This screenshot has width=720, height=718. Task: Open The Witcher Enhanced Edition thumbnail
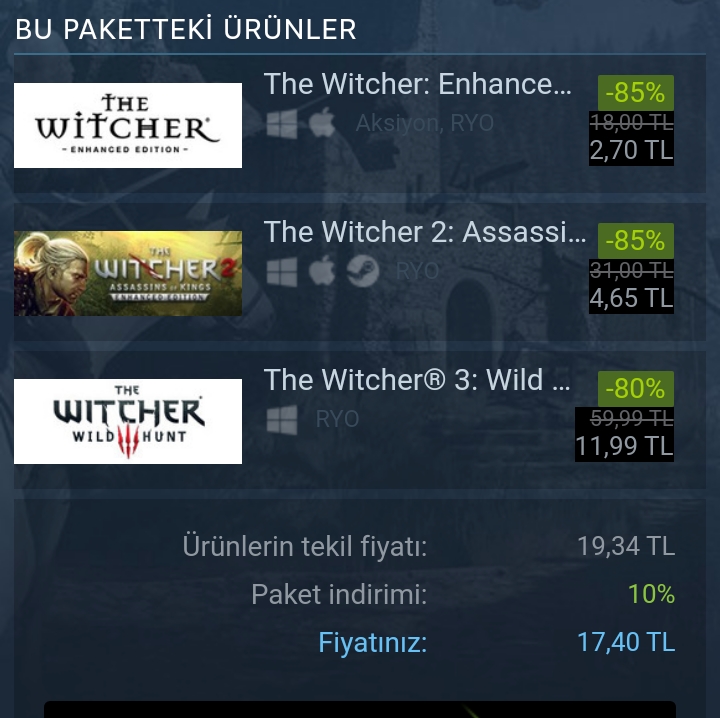128,125
